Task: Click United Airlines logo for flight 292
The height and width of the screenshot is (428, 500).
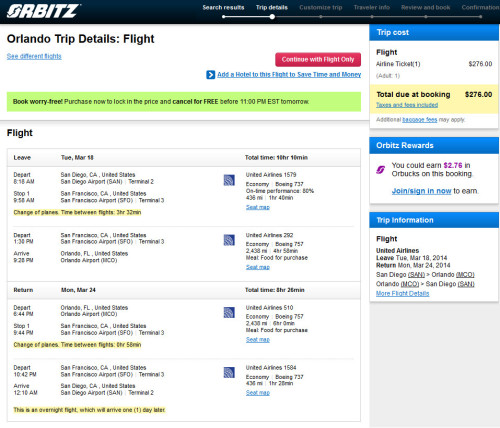Action: [x=229, y=240]
